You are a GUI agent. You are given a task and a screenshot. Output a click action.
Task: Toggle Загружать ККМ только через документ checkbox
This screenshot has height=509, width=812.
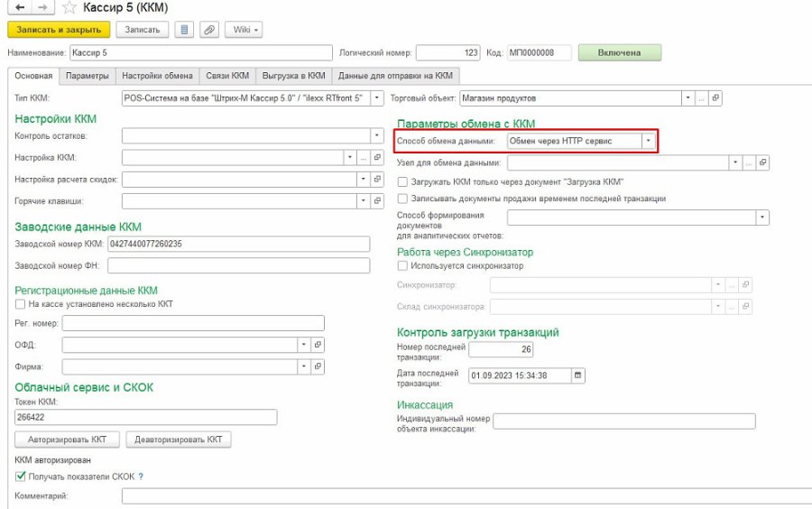click(402, 181)
